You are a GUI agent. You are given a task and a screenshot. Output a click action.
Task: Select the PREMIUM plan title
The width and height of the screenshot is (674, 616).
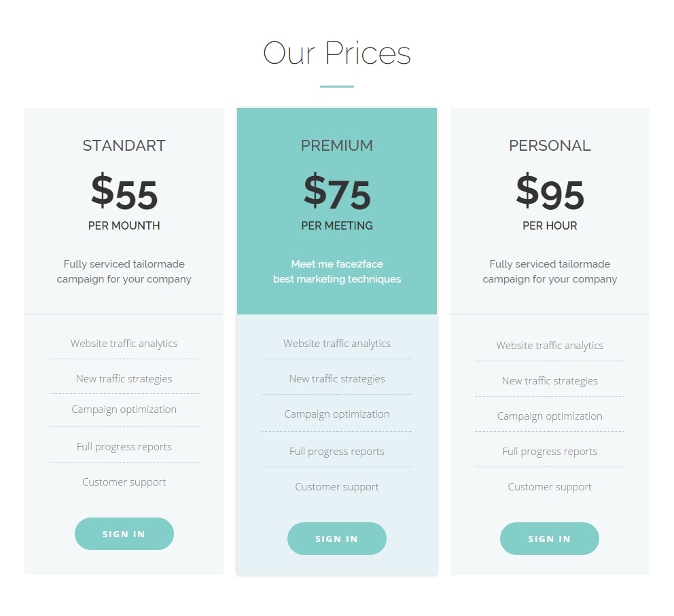[x=337, y=145]
